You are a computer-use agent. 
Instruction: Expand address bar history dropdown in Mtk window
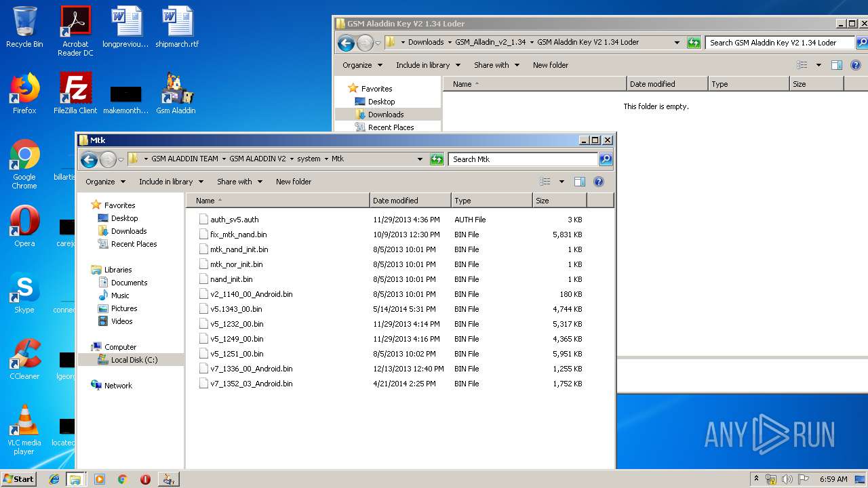click(x=420, y=159)
